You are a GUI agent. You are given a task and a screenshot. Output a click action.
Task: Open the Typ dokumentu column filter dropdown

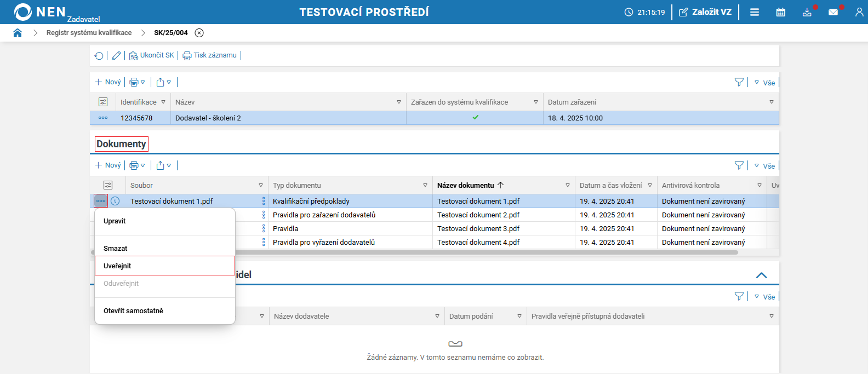pos(425,185)
